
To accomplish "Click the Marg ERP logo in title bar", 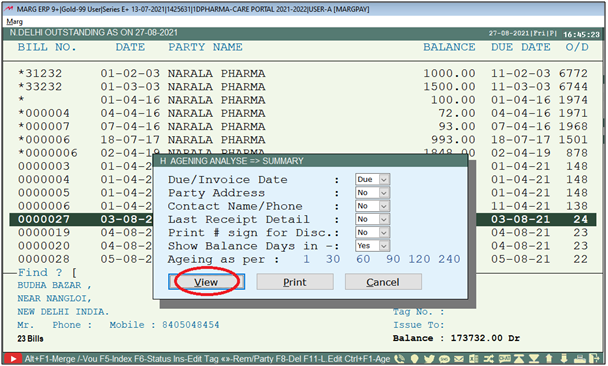I will 9,9.
